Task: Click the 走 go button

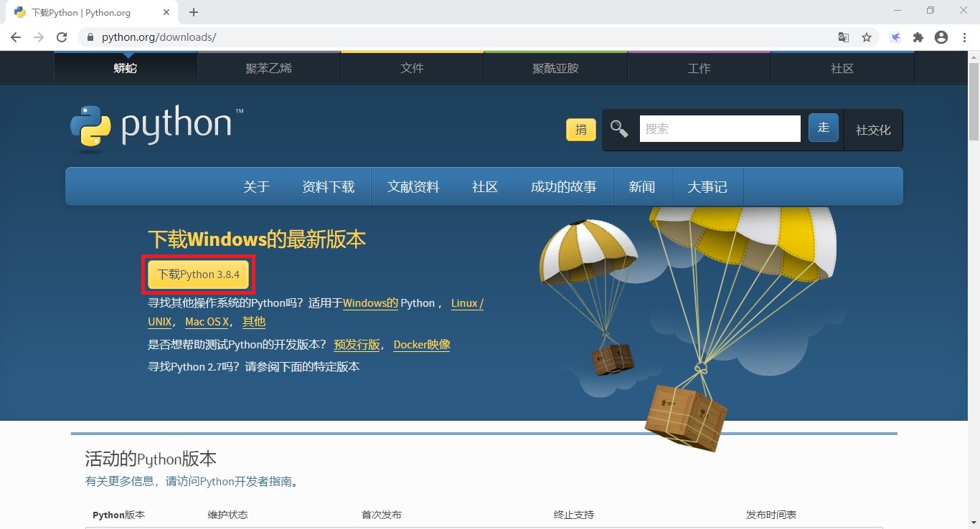Action: click(x=824, y=128)
